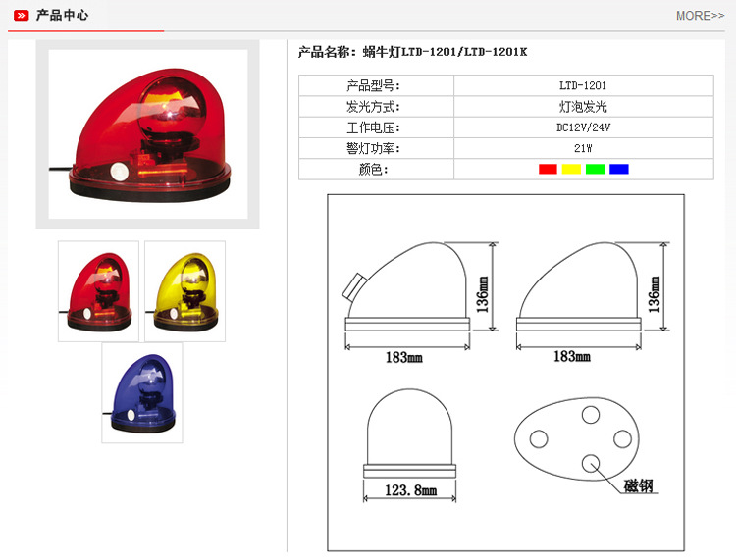736x560 pixels.
Task: Click the 灯泡发光 value cell
Action: click(x=584, y=107)
